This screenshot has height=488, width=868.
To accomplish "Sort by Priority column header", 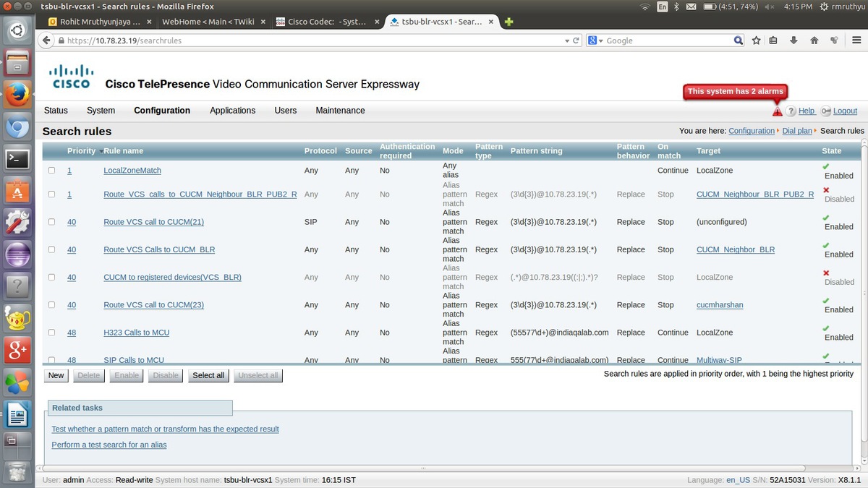I will [81, 151].
